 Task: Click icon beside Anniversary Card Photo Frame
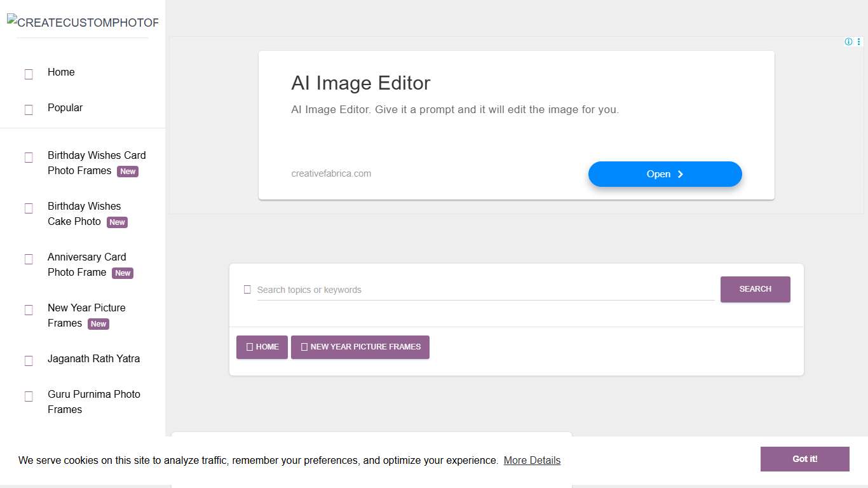(x=29, y=259)
